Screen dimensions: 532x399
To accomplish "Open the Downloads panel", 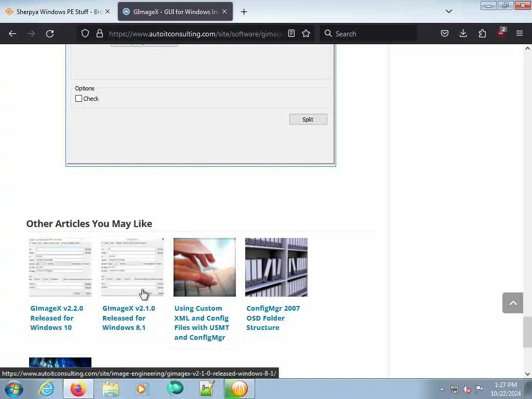I will tap(463, 34).
